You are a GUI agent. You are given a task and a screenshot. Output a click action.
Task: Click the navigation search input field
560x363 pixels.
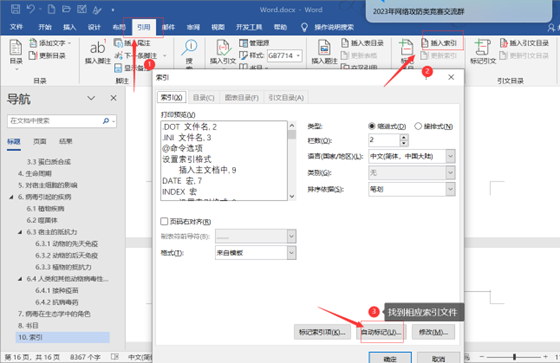click(61, 121)
